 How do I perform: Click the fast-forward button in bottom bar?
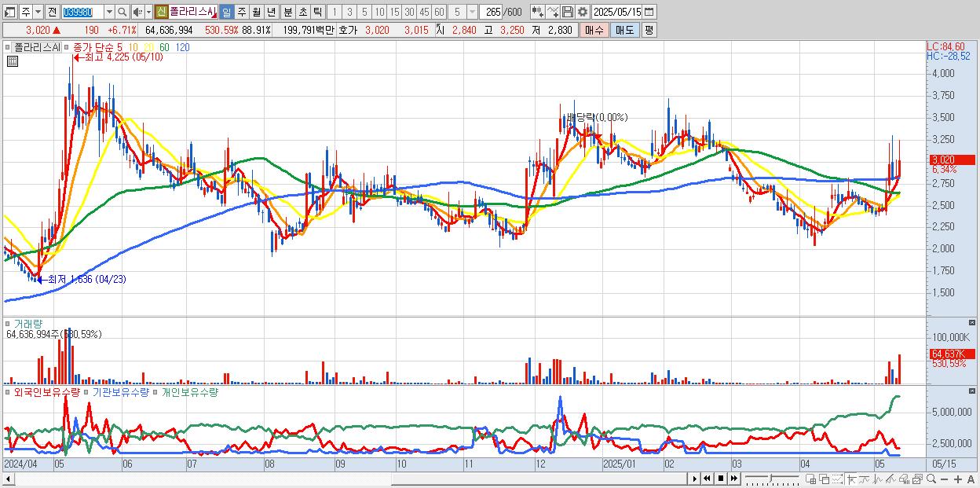733,479
